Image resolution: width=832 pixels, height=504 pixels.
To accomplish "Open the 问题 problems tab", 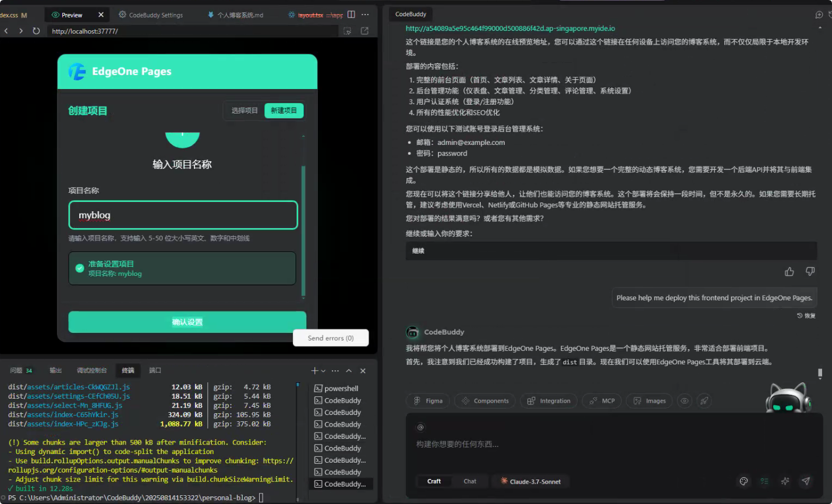I will pos(21,370).
